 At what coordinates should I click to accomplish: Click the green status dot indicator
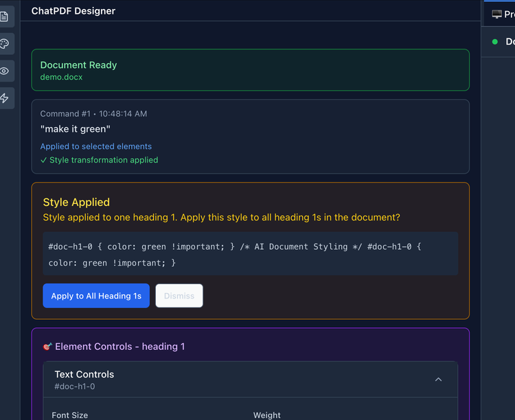coord(495,42)
